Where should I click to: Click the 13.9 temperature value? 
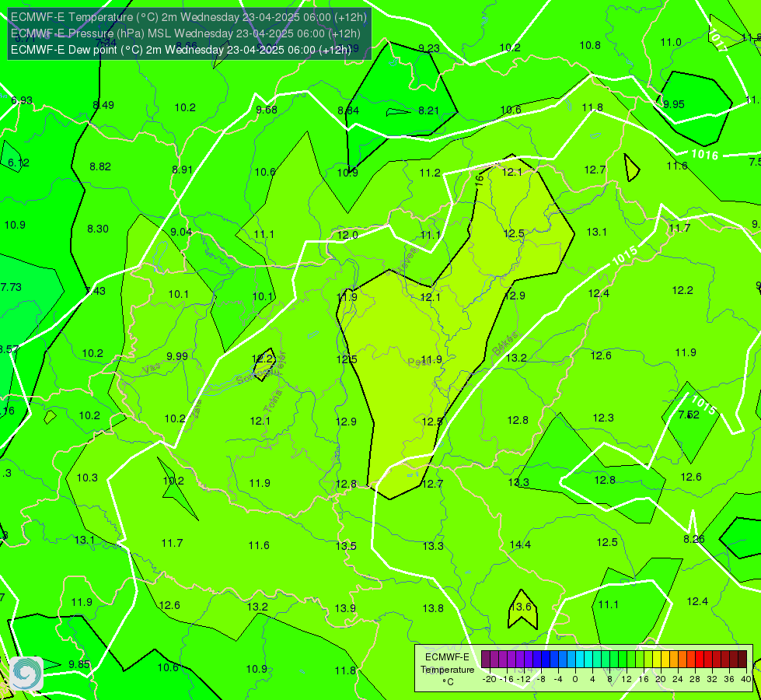pyautogui.click(x=345, y=608)
